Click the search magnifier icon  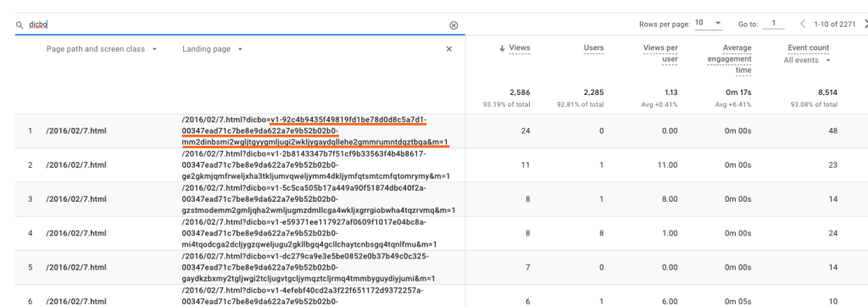pyautogui.click(x=19, y=25)
